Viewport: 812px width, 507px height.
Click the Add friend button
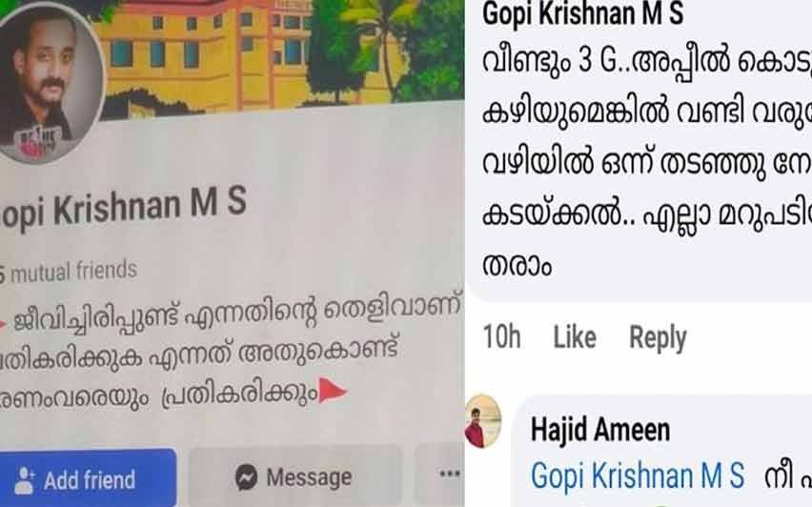[87, 478]
